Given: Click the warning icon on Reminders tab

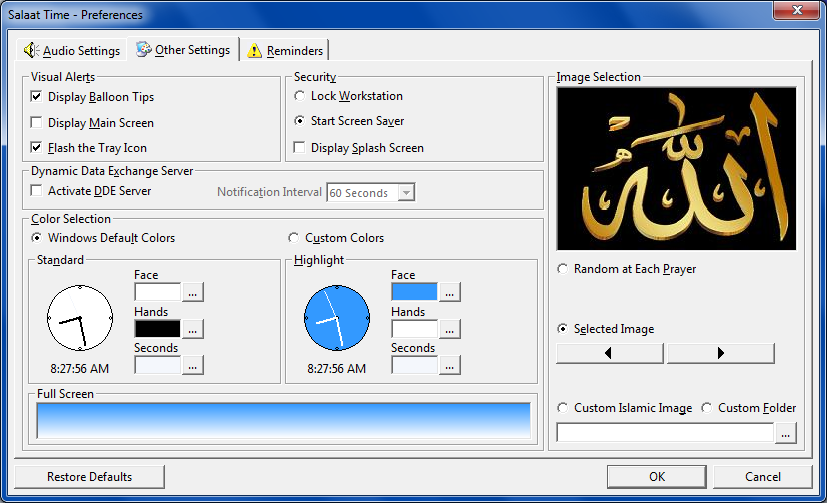Looking at the screenshot, I should (x=254, y=51).
